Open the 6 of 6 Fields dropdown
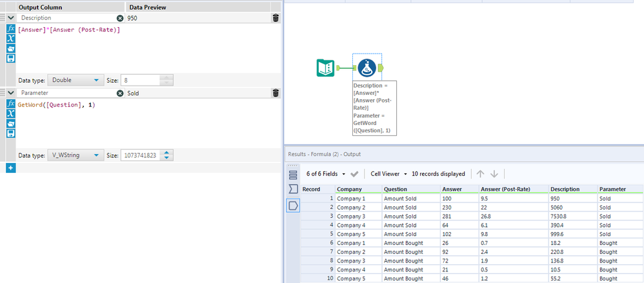644x283 pixels. pos(326,174)
